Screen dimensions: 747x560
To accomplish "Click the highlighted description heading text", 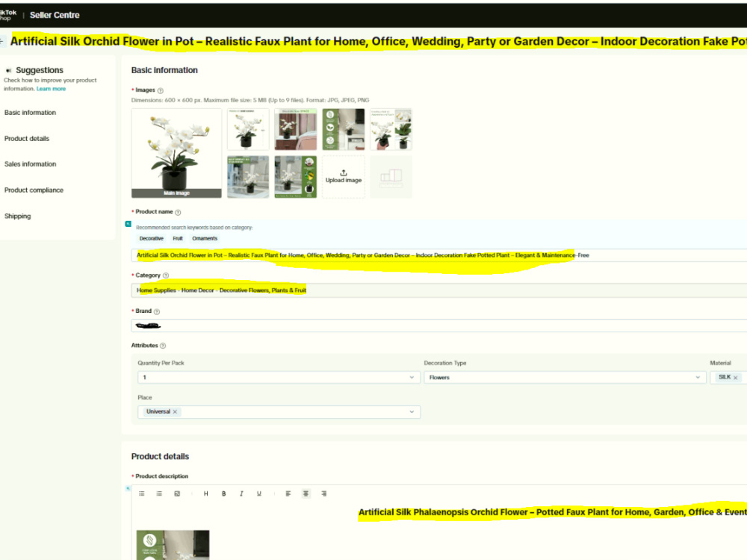I will click(553, 512).
